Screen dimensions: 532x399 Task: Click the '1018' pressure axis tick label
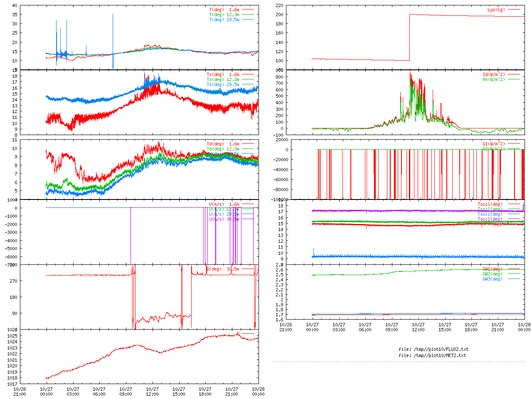coord(12,378)
